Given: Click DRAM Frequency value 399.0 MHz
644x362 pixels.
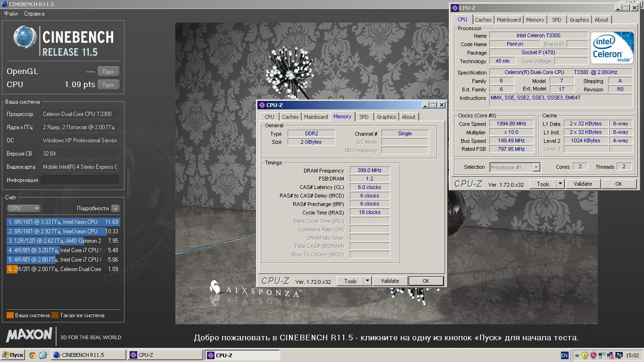Looking at the screenshot, I should [370, 171].
